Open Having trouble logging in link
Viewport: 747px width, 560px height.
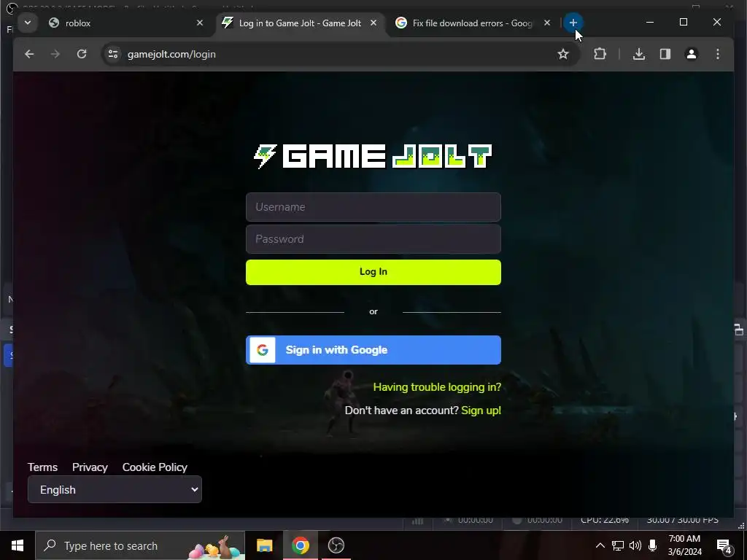pos(437,387)
